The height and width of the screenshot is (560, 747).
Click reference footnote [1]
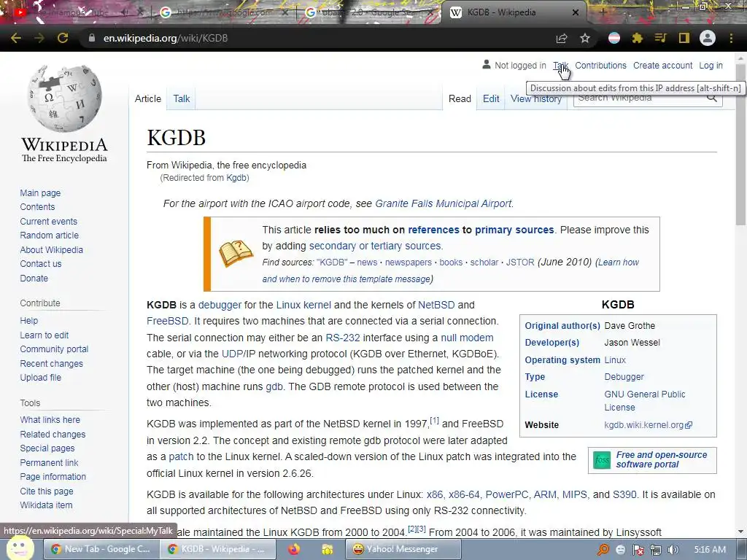[435, 421]
